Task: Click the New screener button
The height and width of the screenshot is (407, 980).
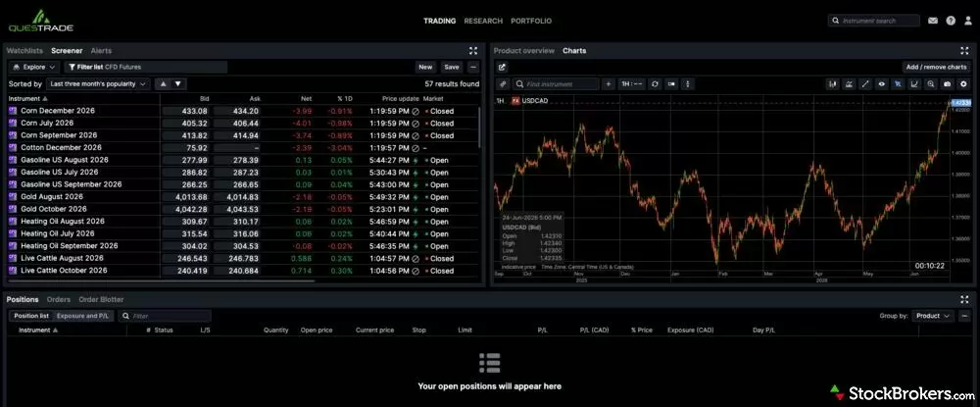Action: pos(425,67)
